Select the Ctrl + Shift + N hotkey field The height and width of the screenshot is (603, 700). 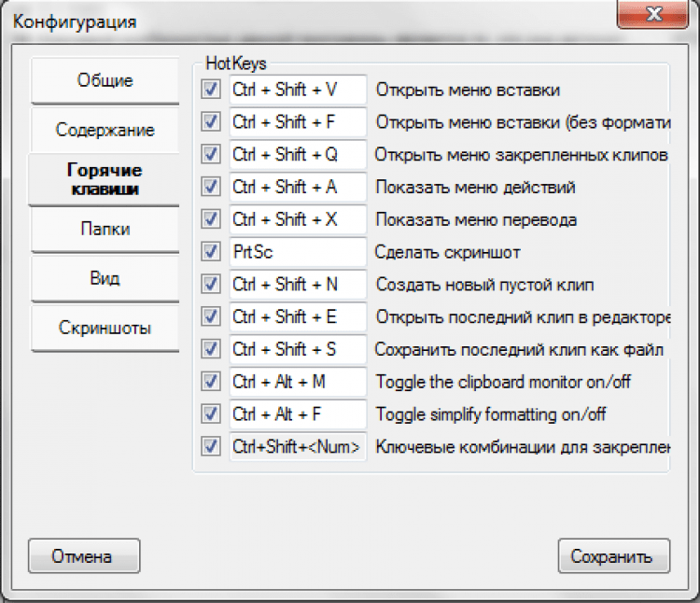(x=298, y=285)
